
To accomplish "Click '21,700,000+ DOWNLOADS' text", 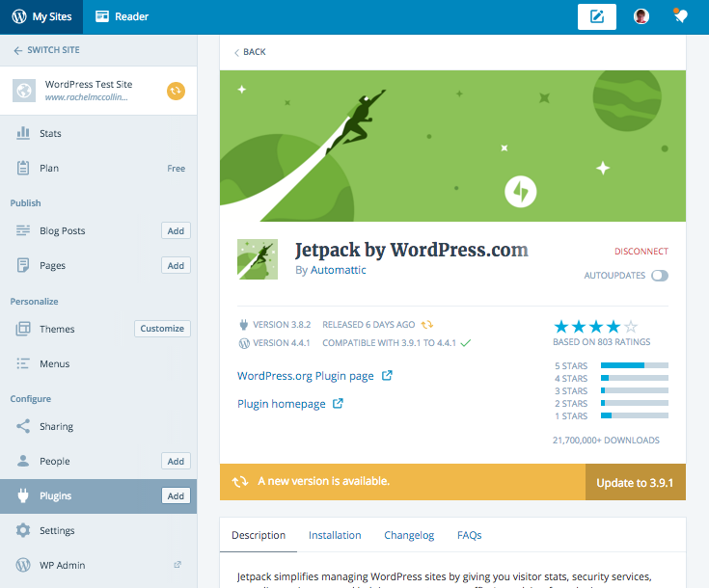I will coord(606,441).
